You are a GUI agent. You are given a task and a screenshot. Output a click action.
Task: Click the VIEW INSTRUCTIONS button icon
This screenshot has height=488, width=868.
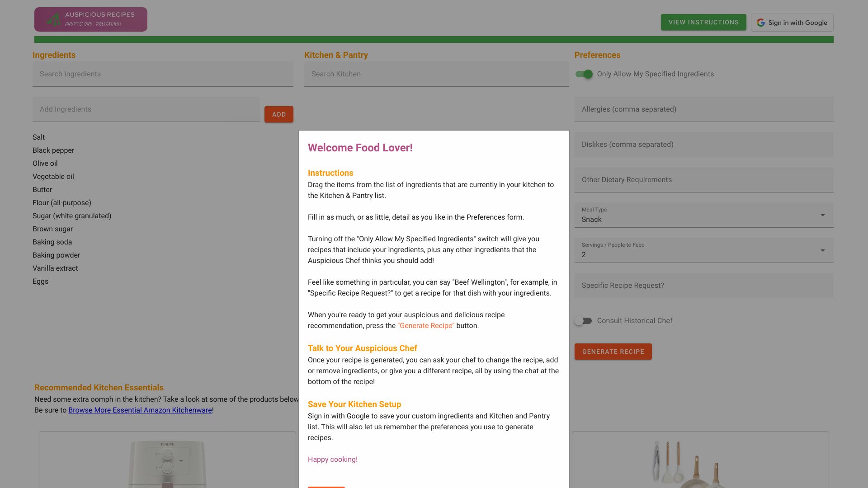click(x=703, y=22)
